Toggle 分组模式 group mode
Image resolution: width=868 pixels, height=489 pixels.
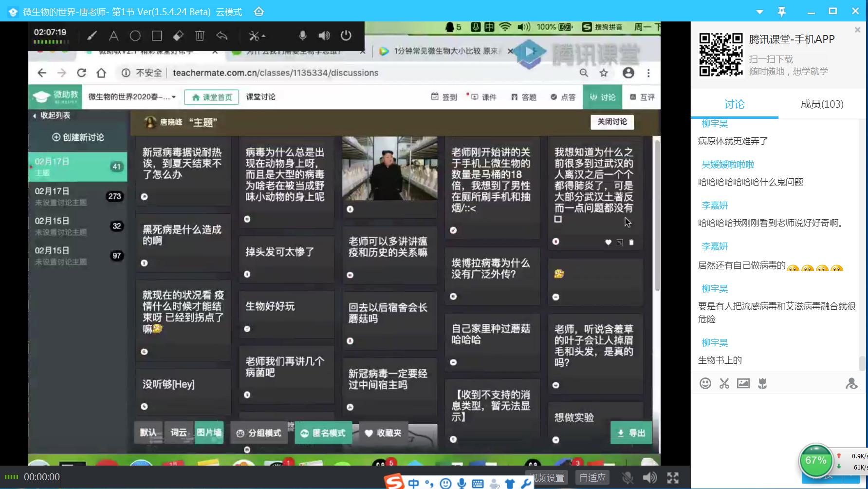point(259,433)
